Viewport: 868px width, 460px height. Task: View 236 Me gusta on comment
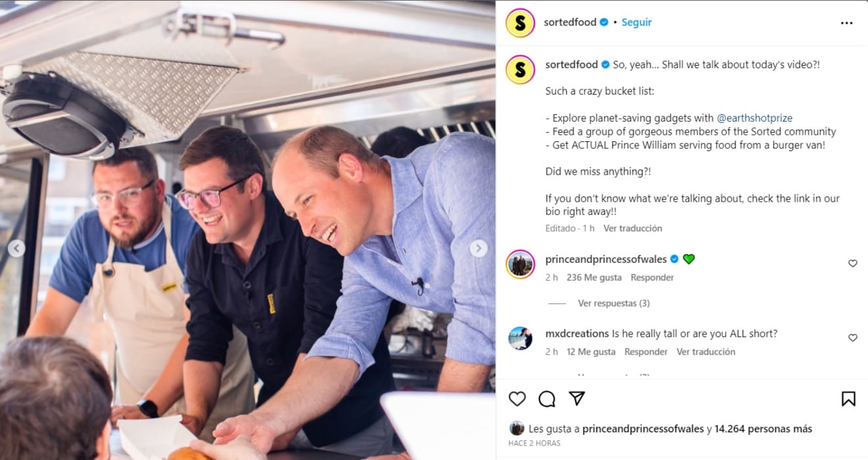[x=594, y=277]
